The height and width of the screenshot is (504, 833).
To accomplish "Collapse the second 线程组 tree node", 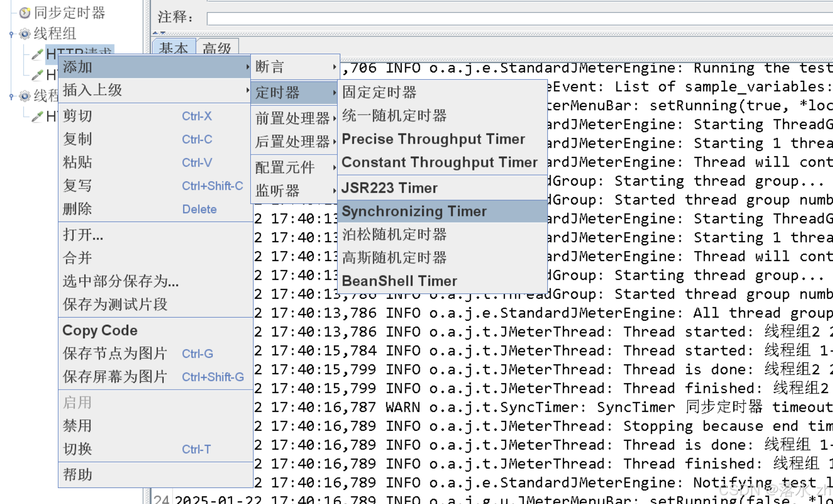I will click(11, 96).
